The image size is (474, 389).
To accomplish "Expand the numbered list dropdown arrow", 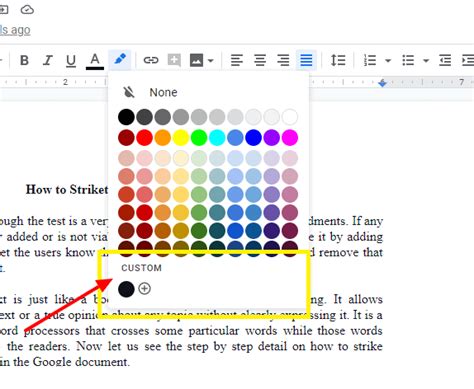I will pos(388,61).
